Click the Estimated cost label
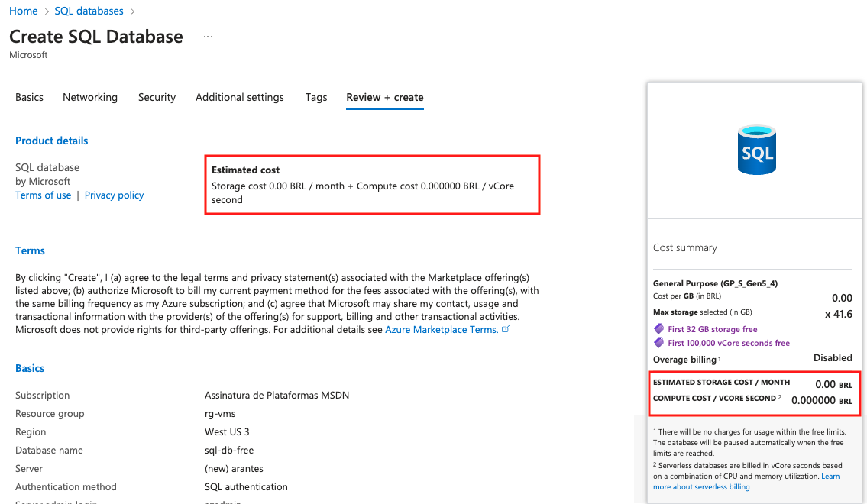 coord(245,170)
